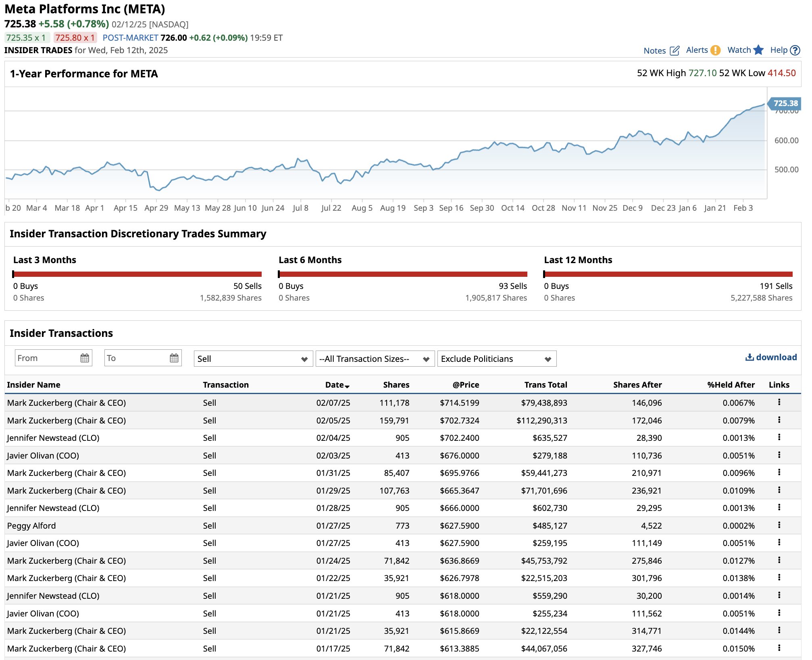Click the 52 WK High value '727.10'
Viewport: 812px width, 660px height.
click(x=702, y=73)
